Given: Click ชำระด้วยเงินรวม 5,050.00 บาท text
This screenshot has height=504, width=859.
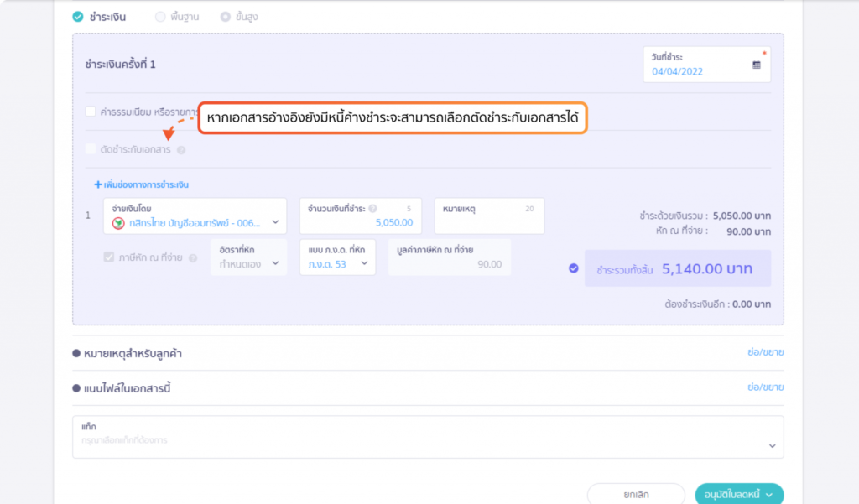Looking at the screenshot, I should pyautogui.click(x=705, y=216).
